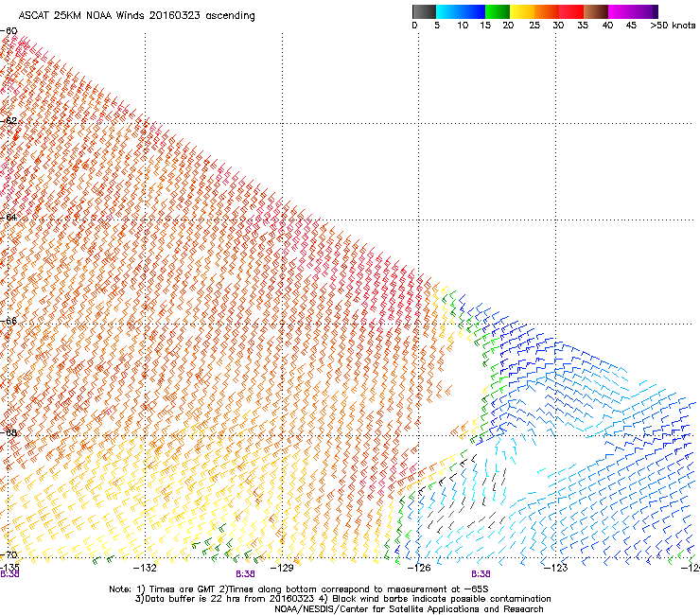Click the '-68' latitude axis label
The width and height of the screenshot is (700, 615).
[9, 432]
